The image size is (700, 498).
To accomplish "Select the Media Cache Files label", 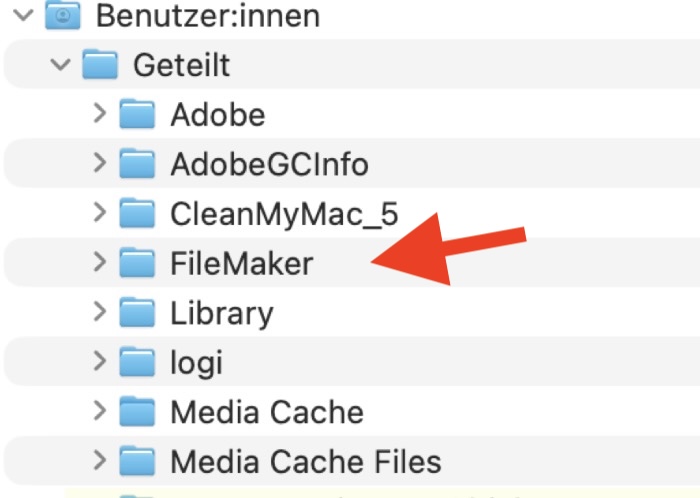I will tap(305, 462).
